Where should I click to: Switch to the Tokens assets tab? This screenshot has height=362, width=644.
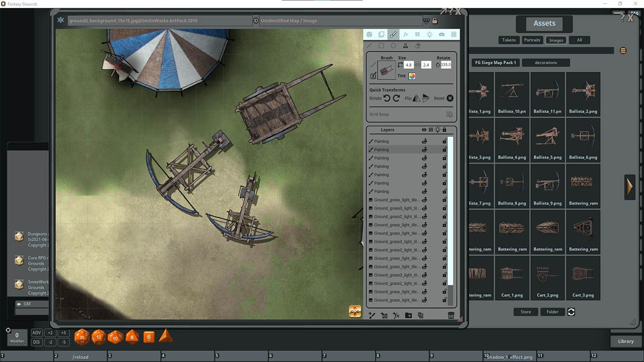pyautogui.click(x=509, y=40)
